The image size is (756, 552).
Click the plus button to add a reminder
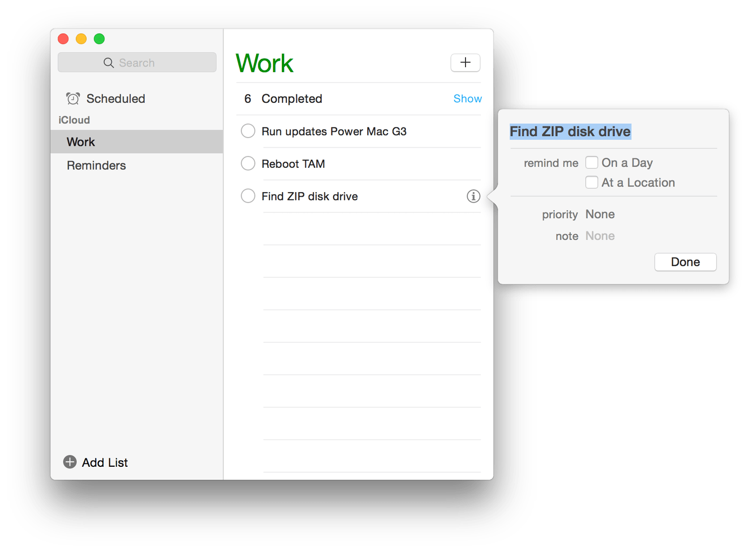(465, 63)
